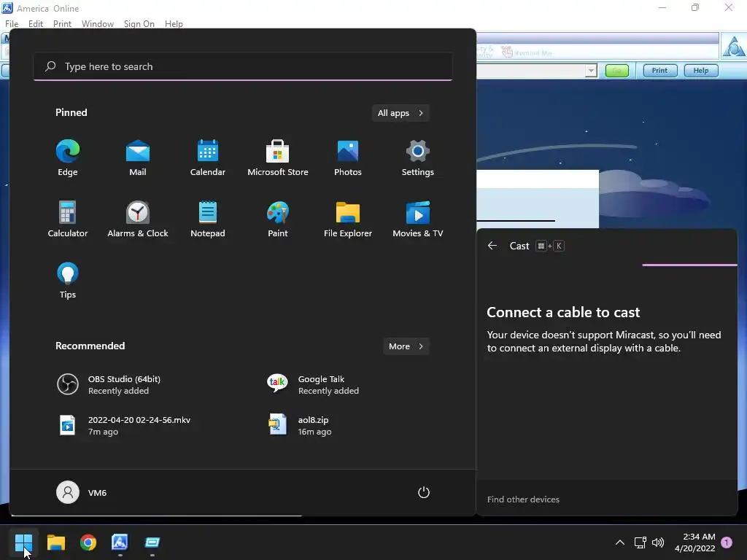Open Alarms & Clock
The image size is (747, 560).
pos(138,219)
